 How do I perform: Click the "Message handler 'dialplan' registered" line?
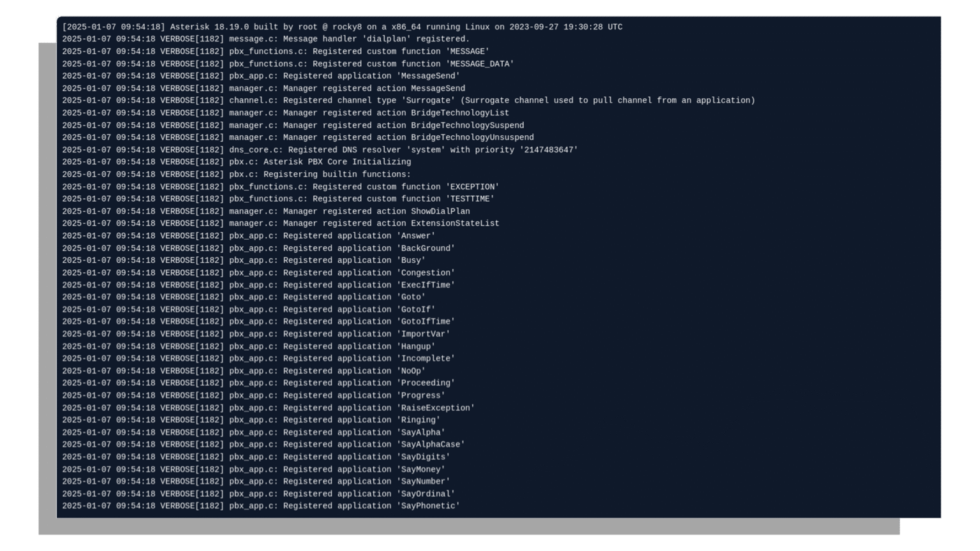265,39
